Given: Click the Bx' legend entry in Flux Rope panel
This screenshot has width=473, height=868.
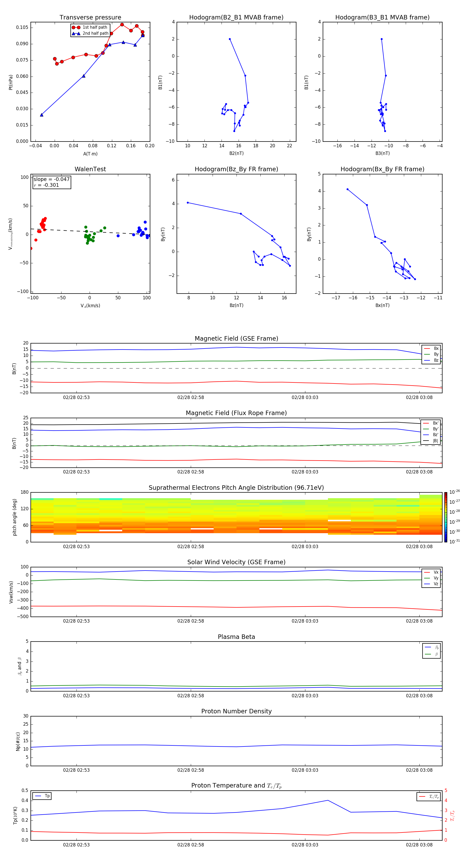Looking at the screenshot, I should coord(431,423).
